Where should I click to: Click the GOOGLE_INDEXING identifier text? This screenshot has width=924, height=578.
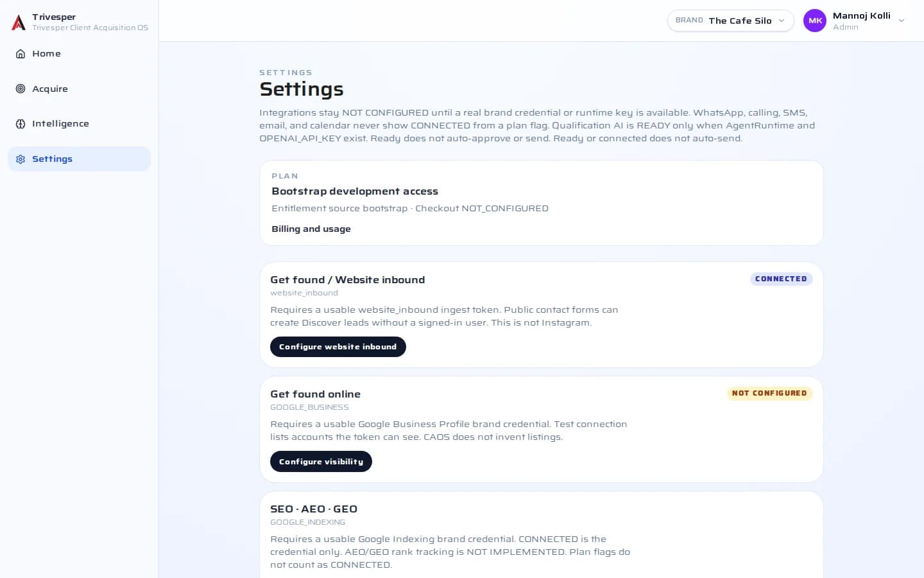(x=308, y=522)
